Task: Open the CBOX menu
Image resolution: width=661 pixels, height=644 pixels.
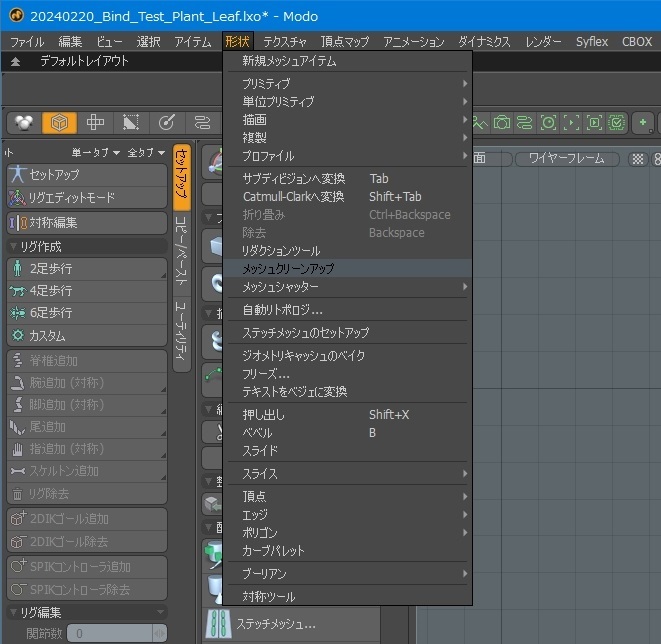Action: 637,42
